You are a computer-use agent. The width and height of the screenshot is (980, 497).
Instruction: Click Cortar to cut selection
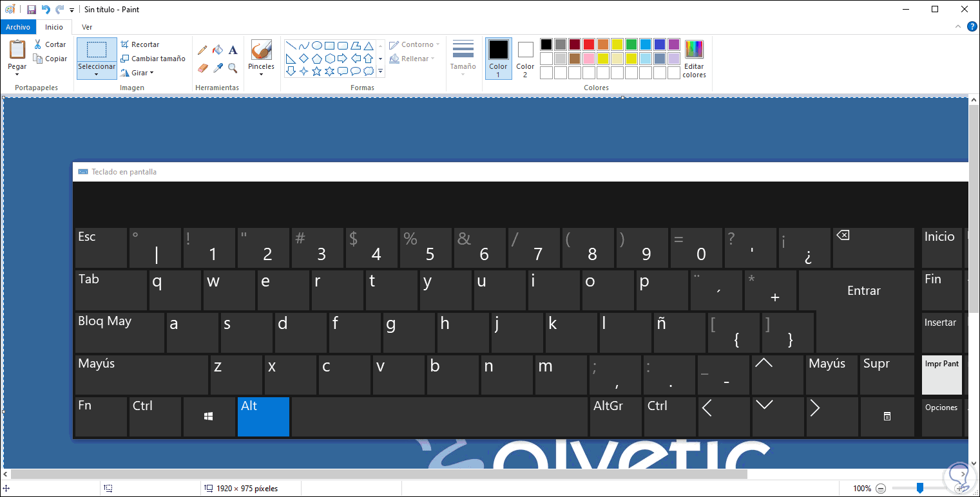(x=50, y=44)
